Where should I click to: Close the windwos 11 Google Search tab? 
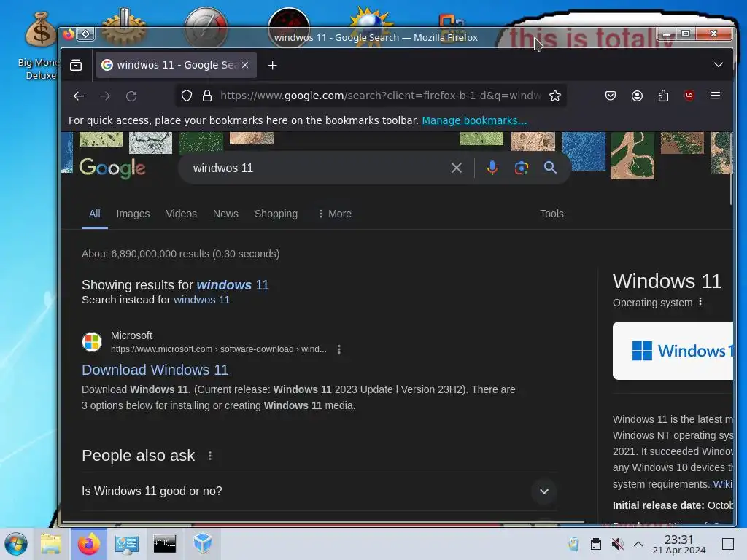click(245, 65)
